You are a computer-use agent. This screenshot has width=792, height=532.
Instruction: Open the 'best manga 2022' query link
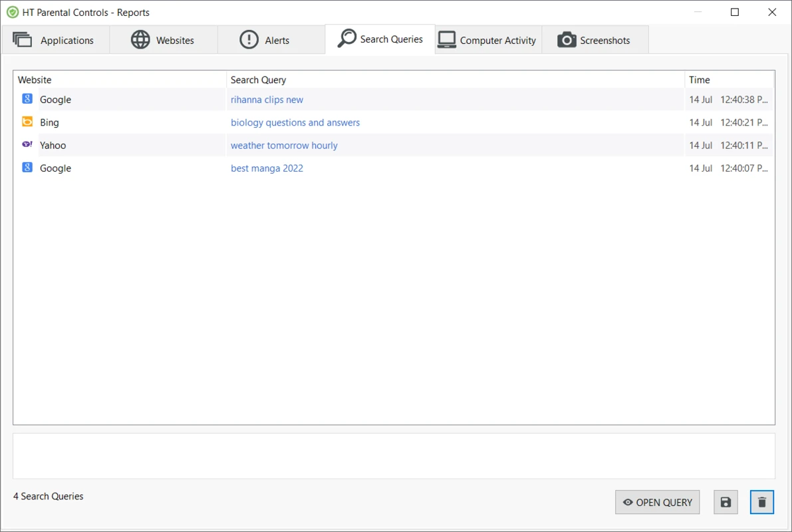[x=267, y=168]
